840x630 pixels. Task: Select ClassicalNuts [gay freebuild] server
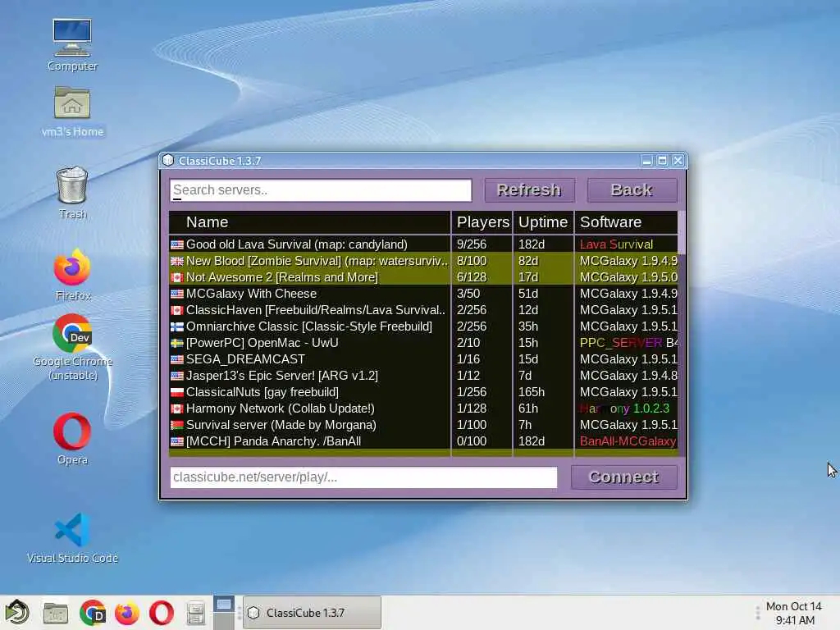(x=309, y=392)
